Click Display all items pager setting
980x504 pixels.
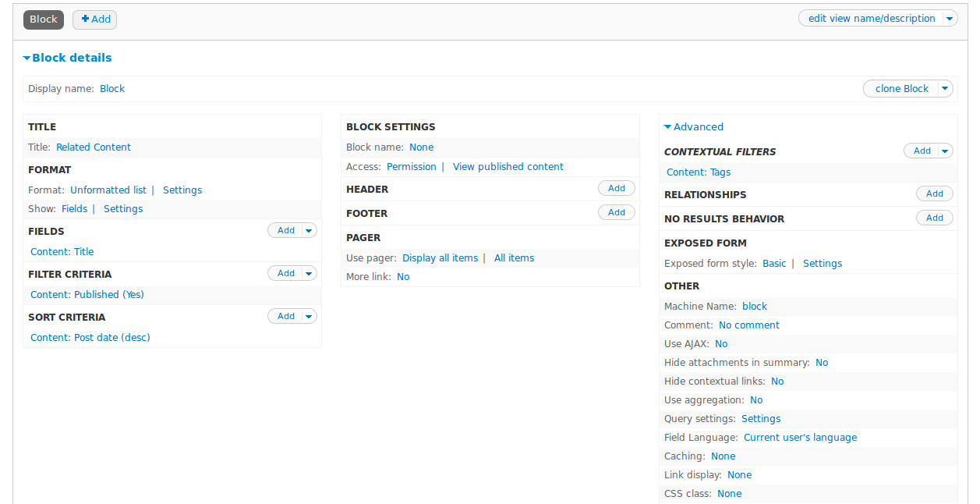[440, 257]
